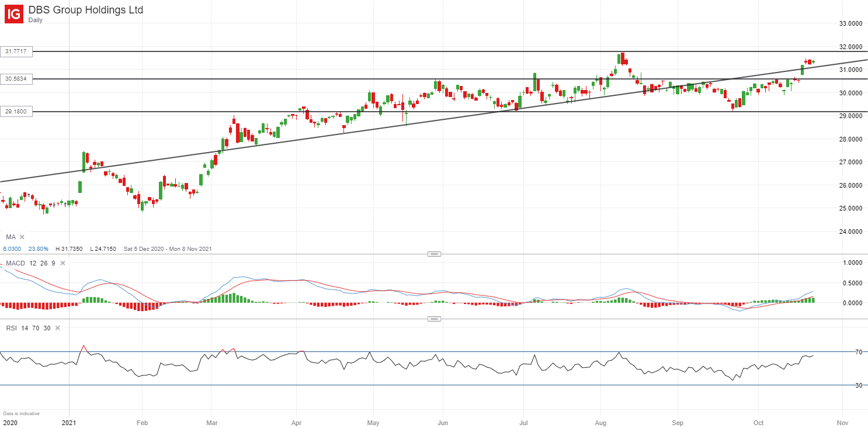
Task: Select the 29.1800 price level label
Action: click(x=16, y=111)
